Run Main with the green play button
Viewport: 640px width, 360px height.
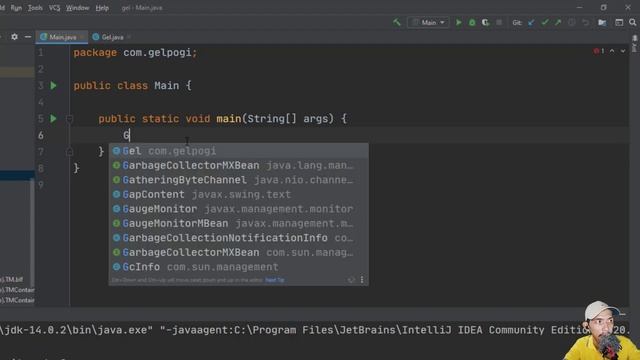click(x=459, y=22)
